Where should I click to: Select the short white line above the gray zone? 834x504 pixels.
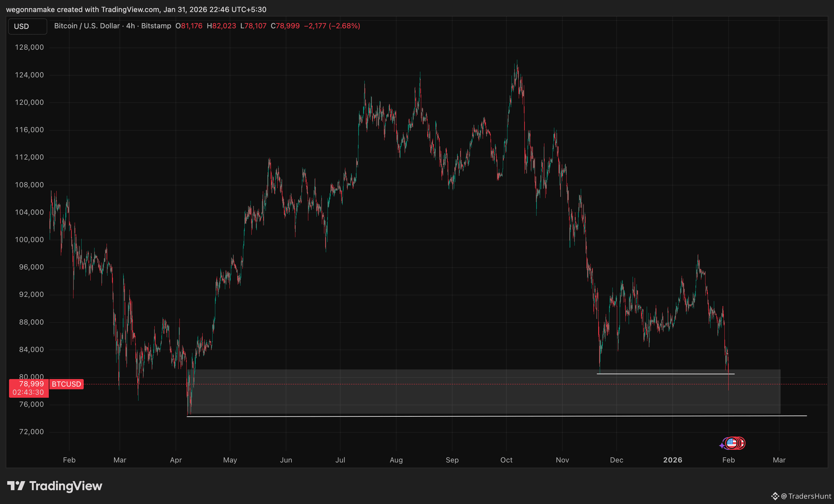pos(665,374)
